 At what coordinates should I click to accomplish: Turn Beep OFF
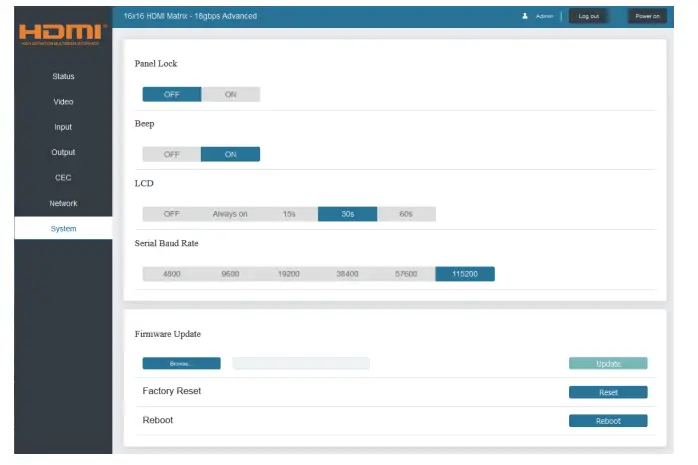click(x=172, y=154)
